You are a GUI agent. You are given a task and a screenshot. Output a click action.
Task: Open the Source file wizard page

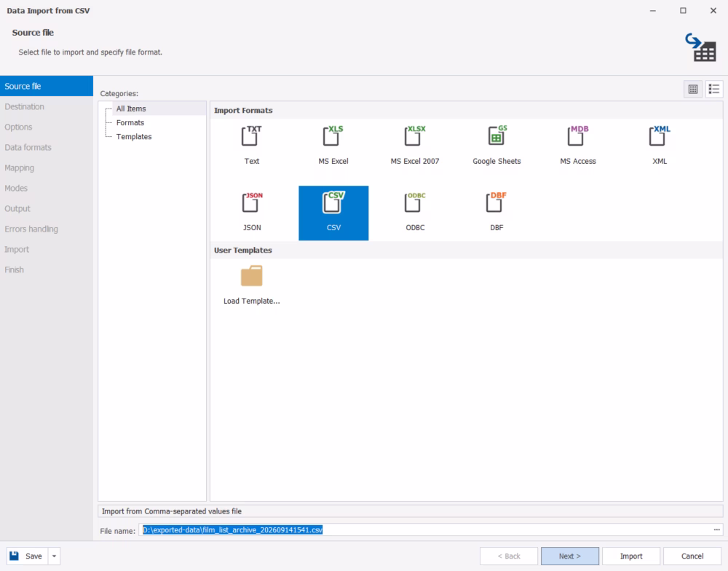pyautogui.click(x=47, y=86)
